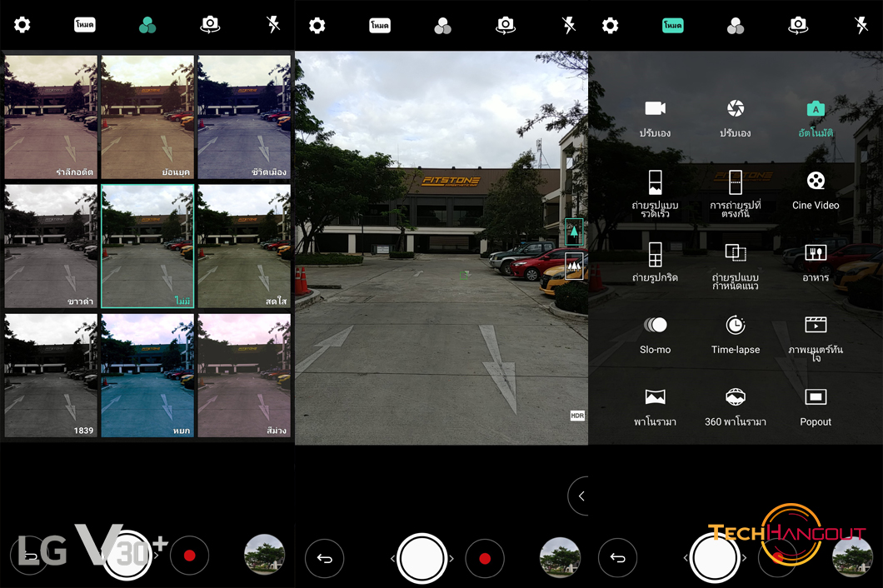Choose the 1839 filter thumbnail
The image size is (883, 588).
pos(51,376)
